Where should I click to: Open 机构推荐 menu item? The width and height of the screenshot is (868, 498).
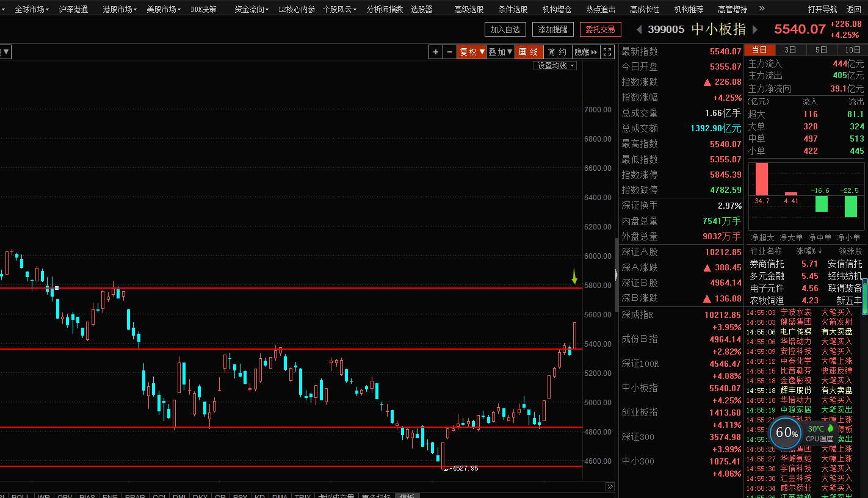click(x=689, y=9)
